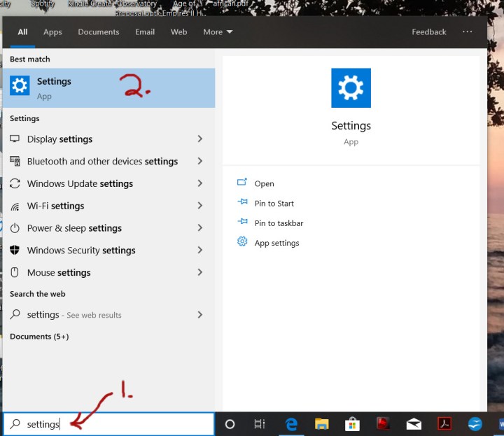Open the More filter dropdown
This screenshot has height=436, width=504.
click(x=217, y=32)
